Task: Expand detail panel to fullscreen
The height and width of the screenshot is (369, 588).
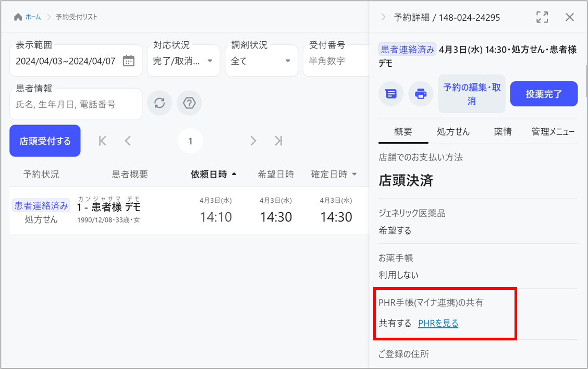Action: click(x=542, y=17)
